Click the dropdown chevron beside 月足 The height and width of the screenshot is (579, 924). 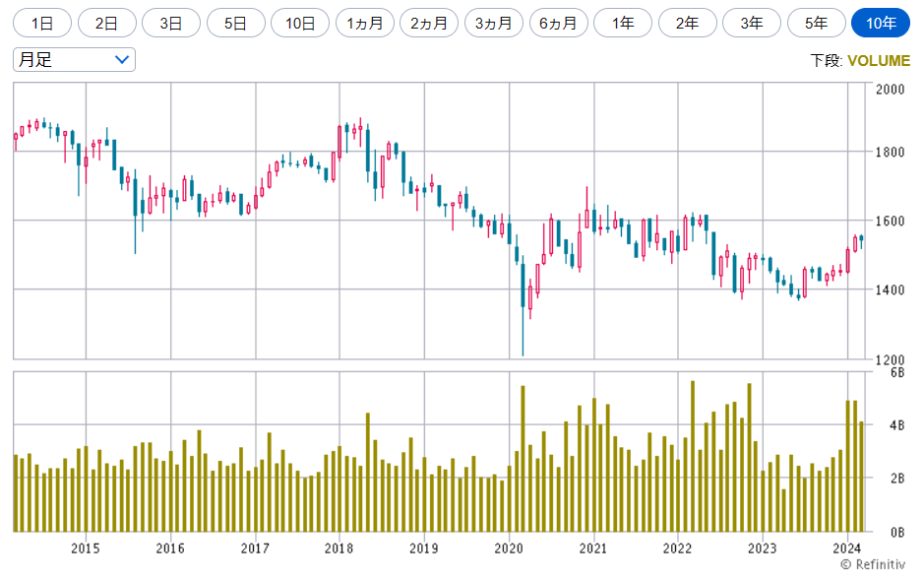point(122,59)
